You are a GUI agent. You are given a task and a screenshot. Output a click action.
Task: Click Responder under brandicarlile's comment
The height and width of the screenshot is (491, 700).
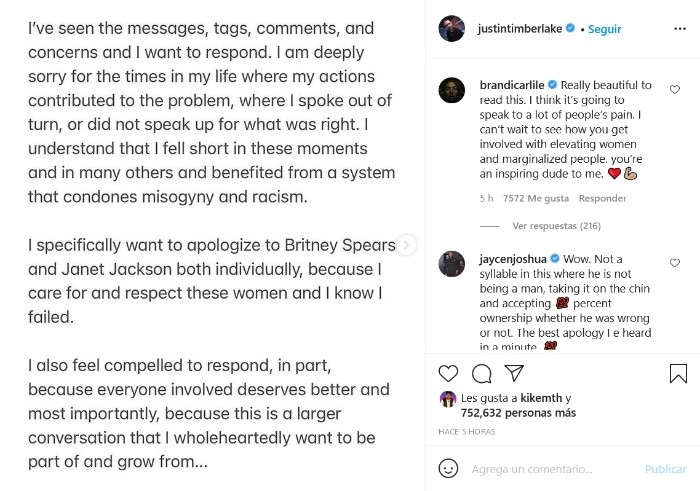(x=603, y=199)
